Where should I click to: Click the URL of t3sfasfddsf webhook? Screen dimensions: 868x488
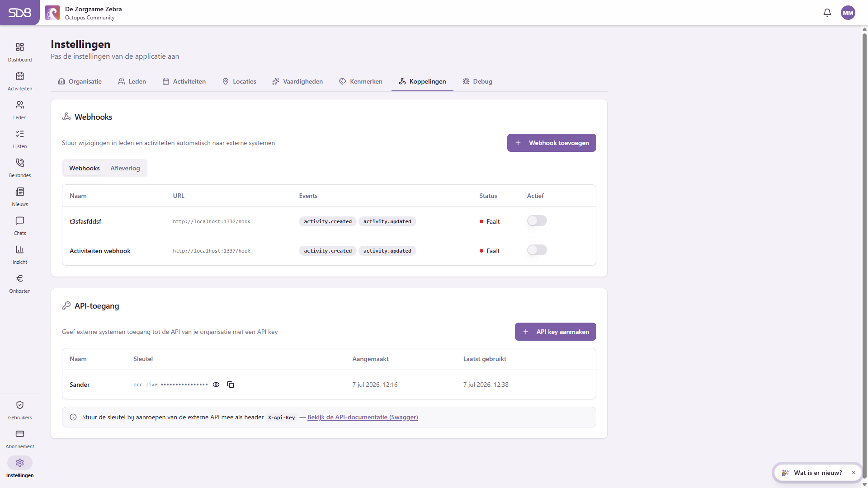pyautogui.click(x=212, y=221)
